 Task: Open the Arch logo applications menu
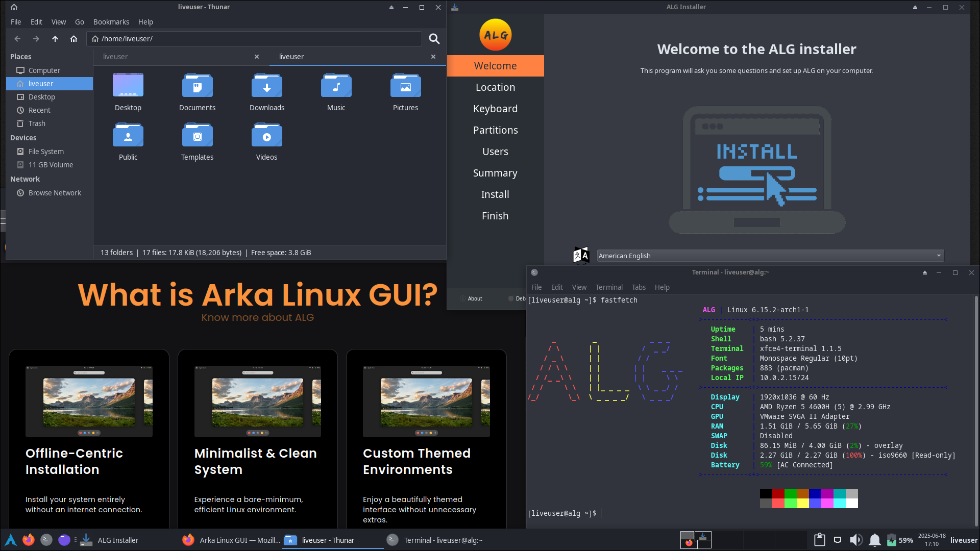10,540
